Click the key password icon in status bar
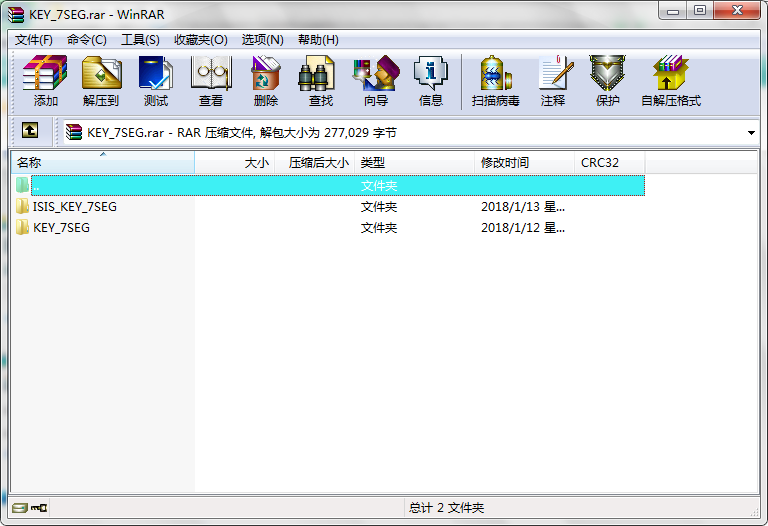Image resolution: width=768 pixels, height=526 pixels. pyautogui.click(x=39, y=508)
